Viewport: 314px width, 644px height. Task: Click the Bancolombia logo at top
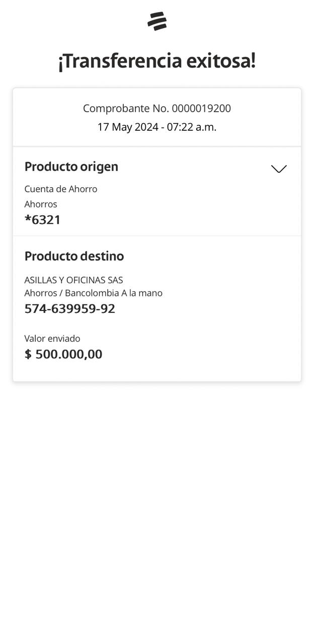point(157,21)
